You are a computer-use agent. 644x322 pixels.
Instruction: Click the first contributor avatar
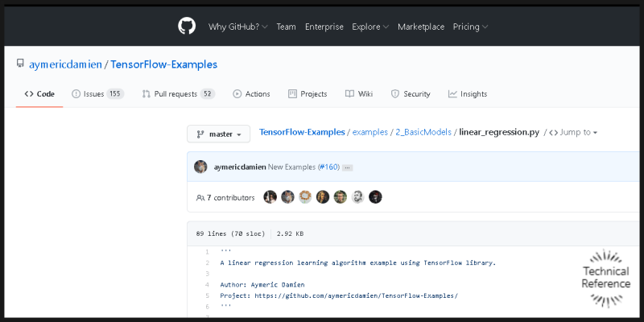(x=270, y=197)
